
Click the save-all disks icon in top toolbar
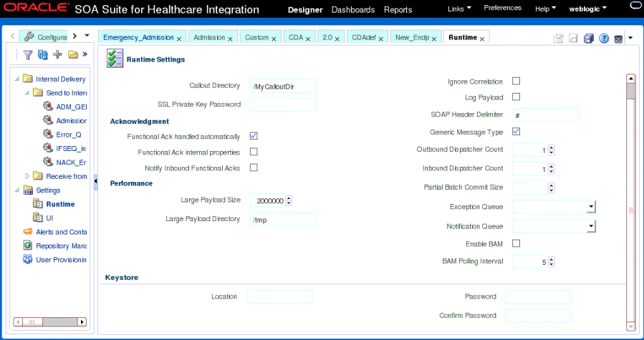pyautogui.click(x=589, y=38)
